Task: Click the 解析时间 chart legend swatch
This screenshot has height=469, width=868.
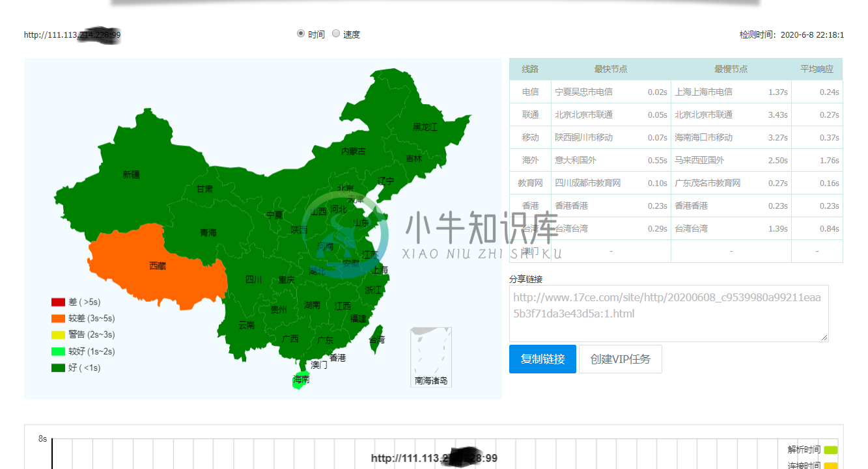Action: tap(831, 449)
